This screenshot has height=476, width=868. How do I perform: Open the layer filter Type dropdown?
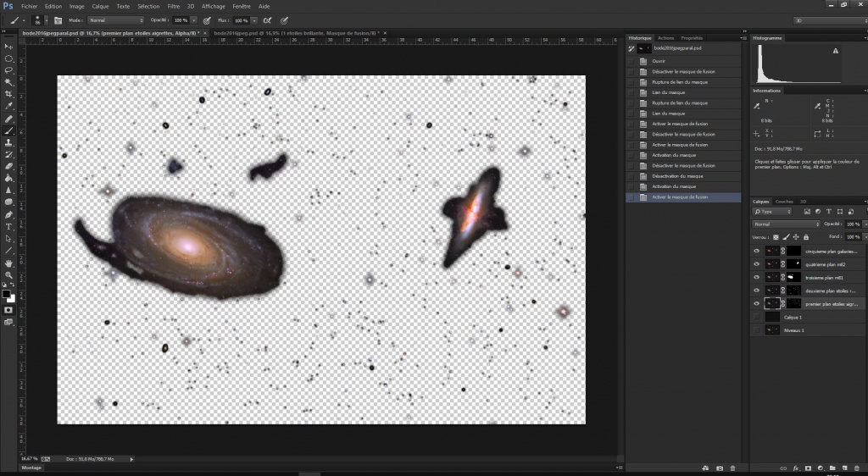pos(772,212)
